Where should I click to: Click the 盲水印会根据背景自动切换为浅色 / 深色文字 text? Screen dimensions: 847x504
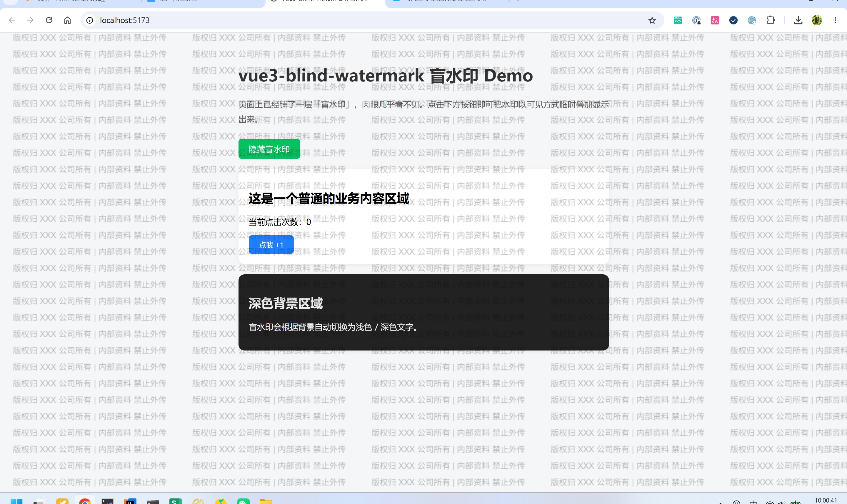coord(334,327)
